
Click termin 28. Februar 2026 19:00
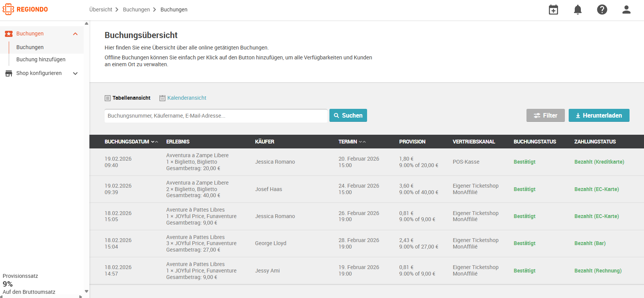(359, 244)
